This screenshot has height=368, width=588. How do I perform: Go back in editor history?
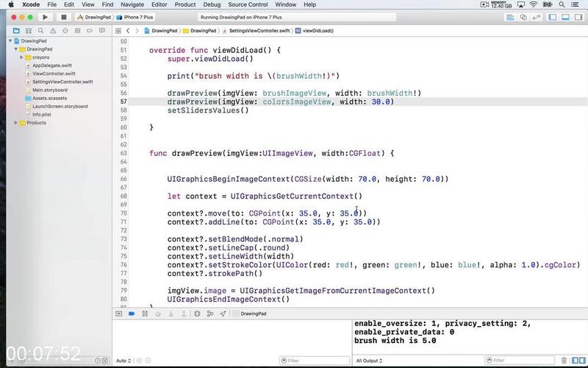pos(128,31)
